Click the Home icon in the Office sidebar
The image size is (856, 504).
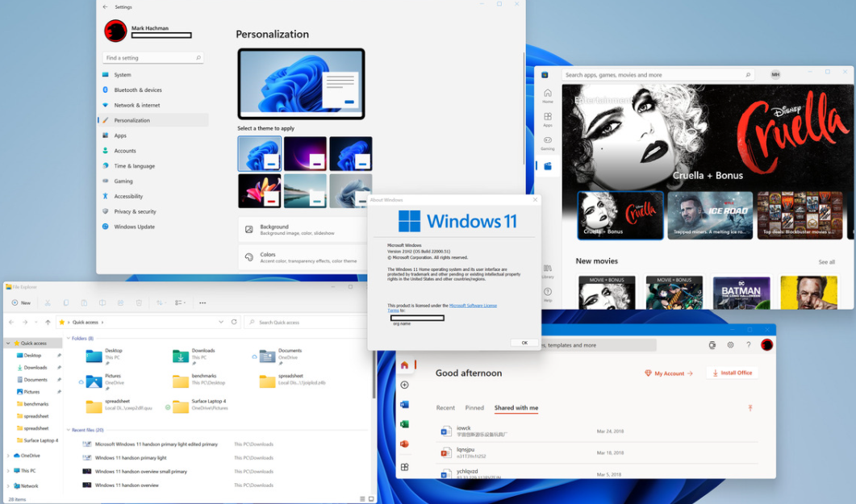tap(404, 365)
